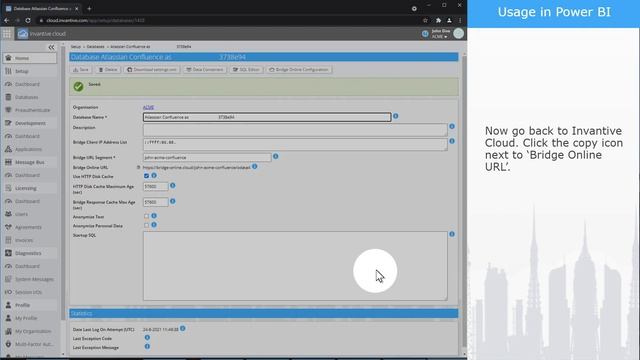Click the Save button
640x360 pixels.
click(81, 70)
